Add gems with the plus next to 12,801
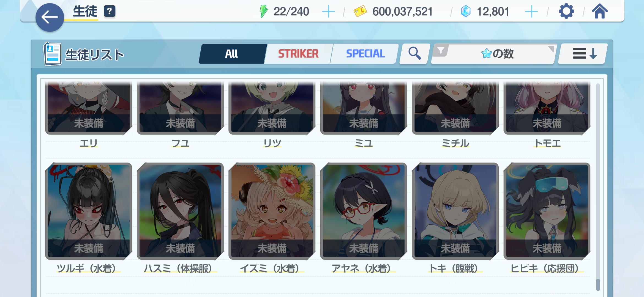 (x=531, y=12)
